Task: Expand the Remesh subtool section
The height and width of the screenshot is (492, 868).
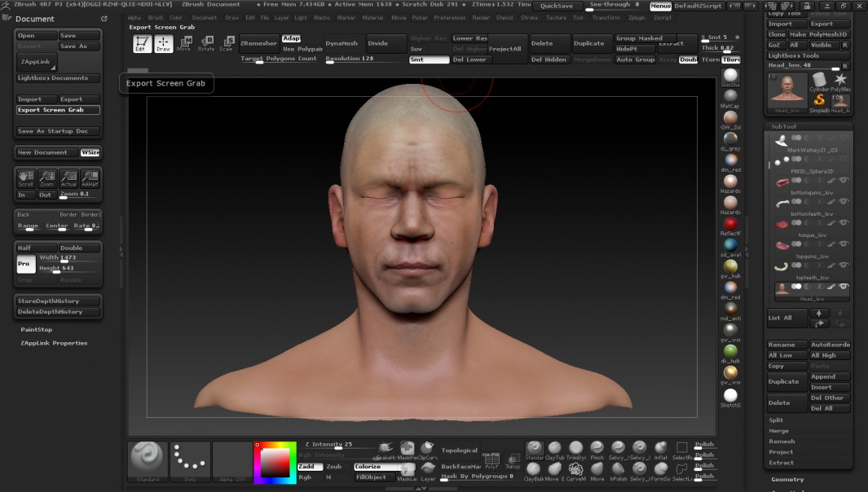Action: coord(782,441)
